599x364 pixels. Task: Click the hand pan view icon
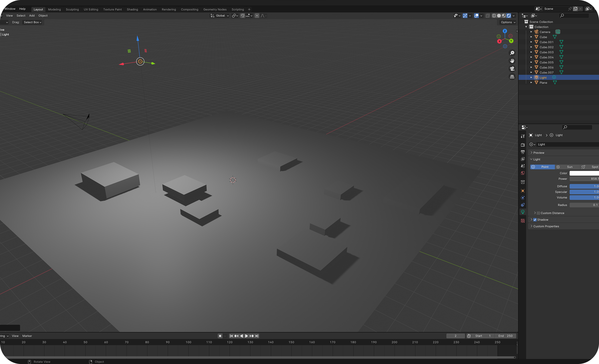[x=512, y=61]
